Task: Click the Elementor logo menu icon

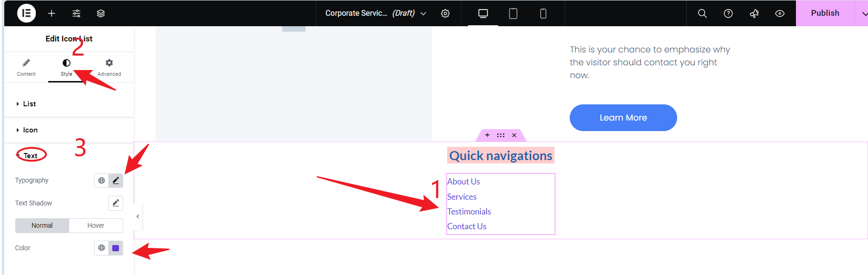Action: point(27,13)
